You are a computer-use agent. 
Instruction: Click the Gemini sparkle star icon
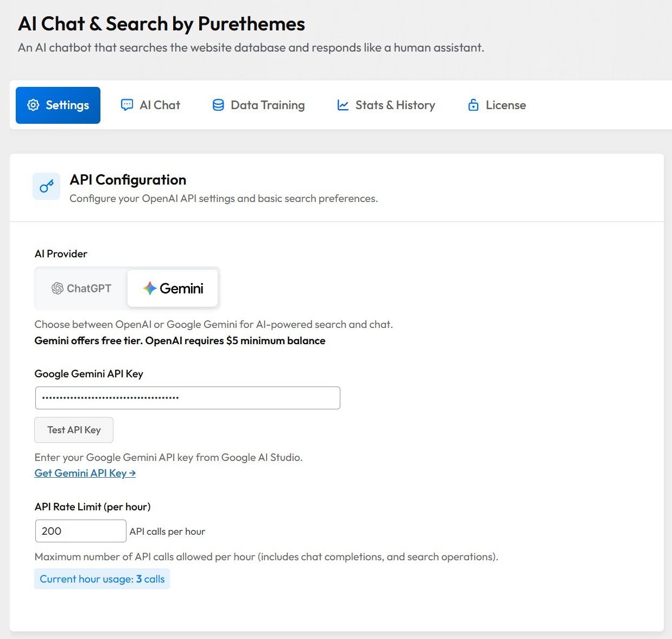coord(150,288)
